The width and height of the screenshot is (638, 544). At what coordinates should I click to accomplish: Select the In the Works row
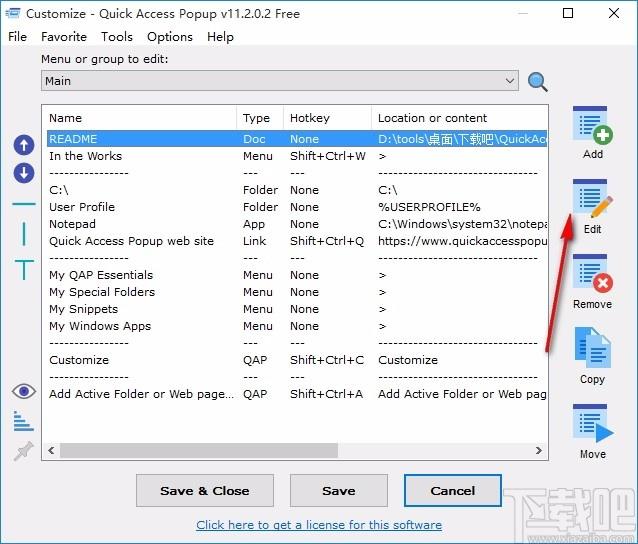[x=297, y=156]
